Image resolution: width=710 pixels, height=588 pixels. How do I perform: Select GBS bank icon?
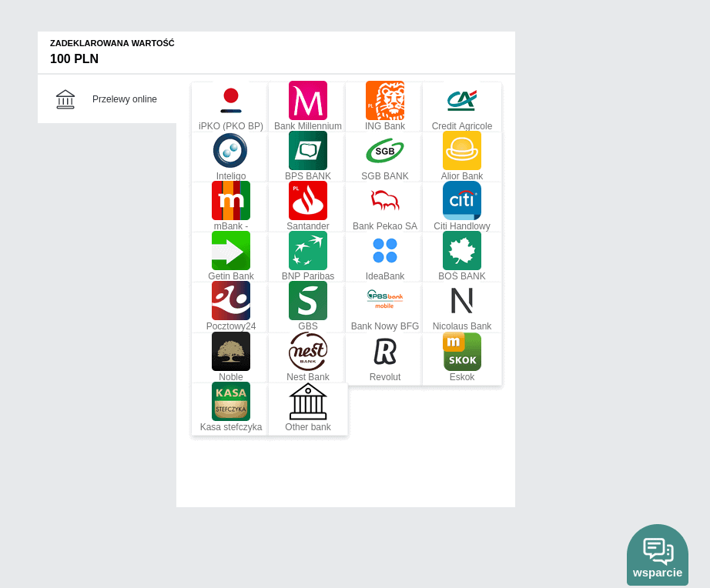pos(308,301)
